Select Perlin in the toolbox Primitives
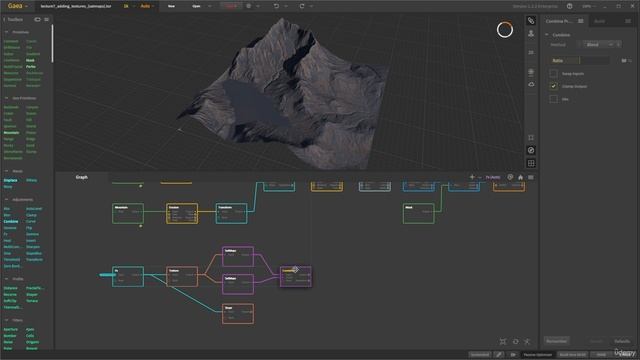Screen dimensions: 640x360 coord(31,67)
